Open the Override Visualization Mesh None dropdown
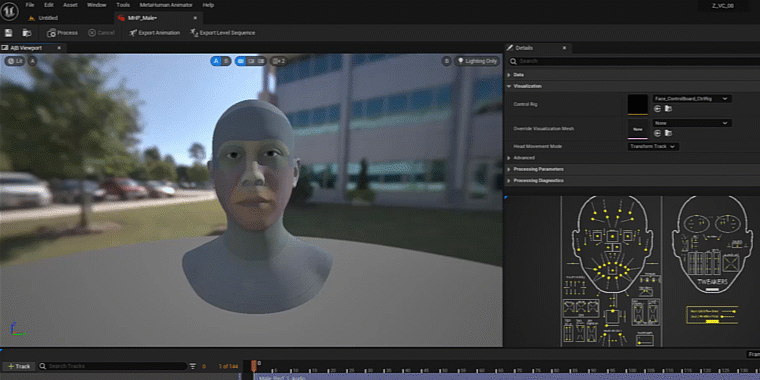The height and width of the screenshot is (380, 760). 692,123
